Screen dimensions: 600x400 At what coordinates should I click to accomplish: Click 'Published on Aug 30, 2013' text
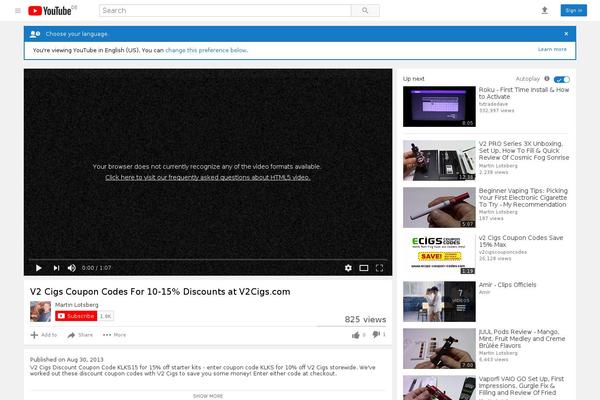pyautogui.click(x=67, y=359)
